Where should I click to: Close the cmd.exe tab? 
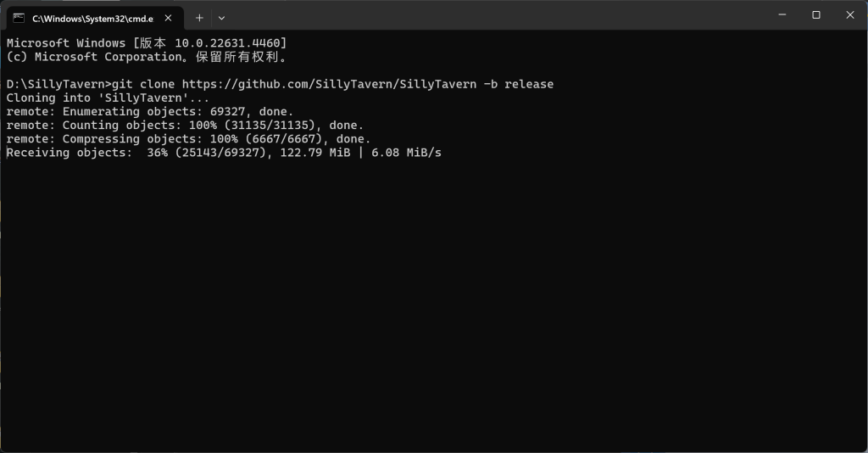point(169,19)
